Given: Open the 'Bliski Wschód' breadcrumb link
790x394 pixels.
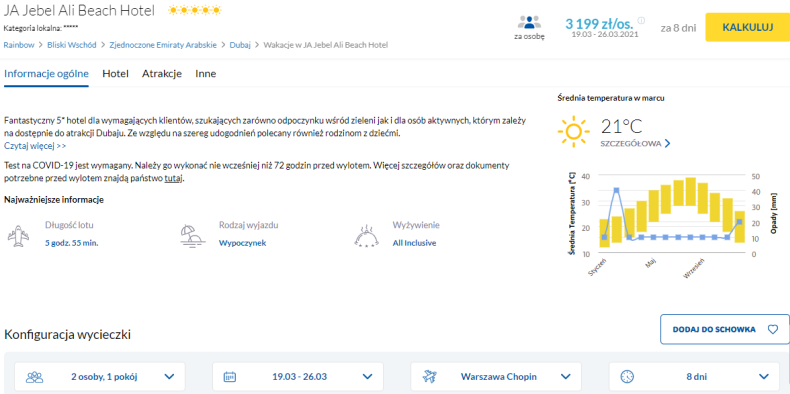Looking at the screenshot, I should pos(72,45).
